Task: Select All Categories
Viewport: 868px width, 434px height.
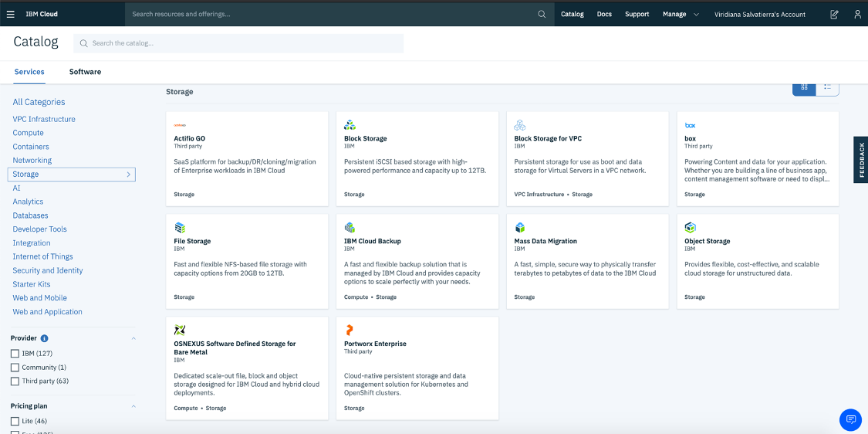Action: tap(39, 102)
